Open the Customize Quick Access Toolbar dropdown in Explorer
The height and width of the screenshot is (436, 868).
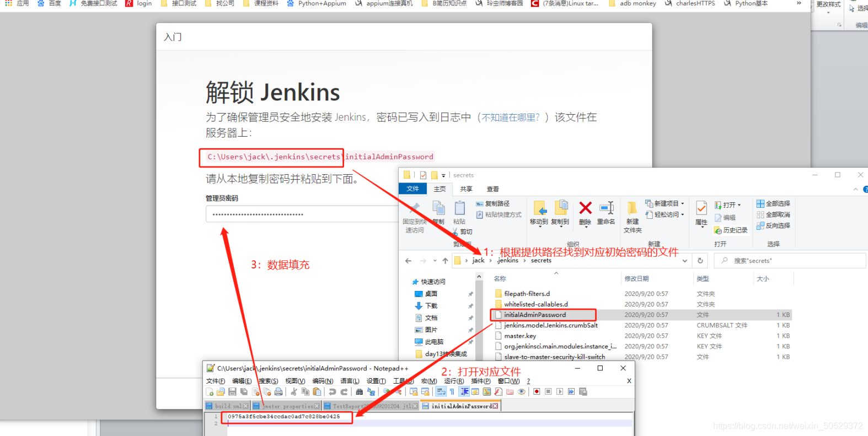443,175
